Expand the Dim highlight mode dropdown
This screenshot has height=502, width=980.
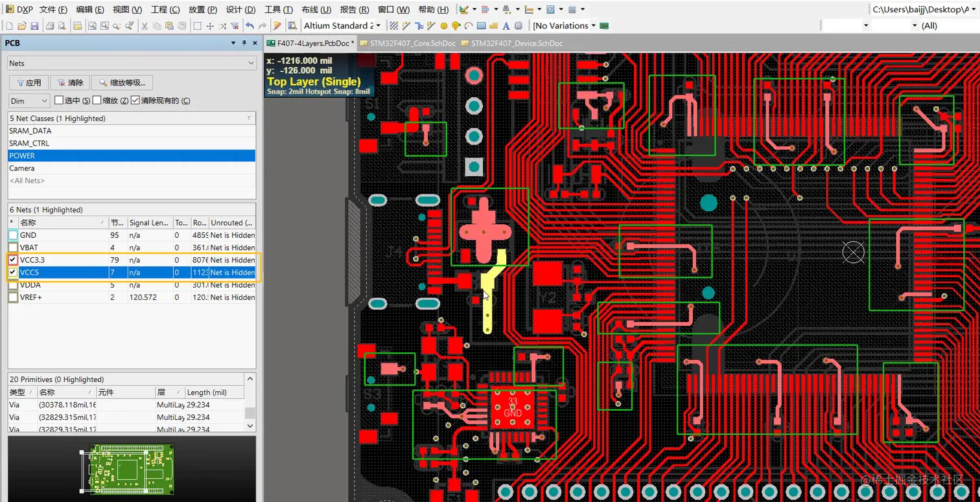click(44, 101)
